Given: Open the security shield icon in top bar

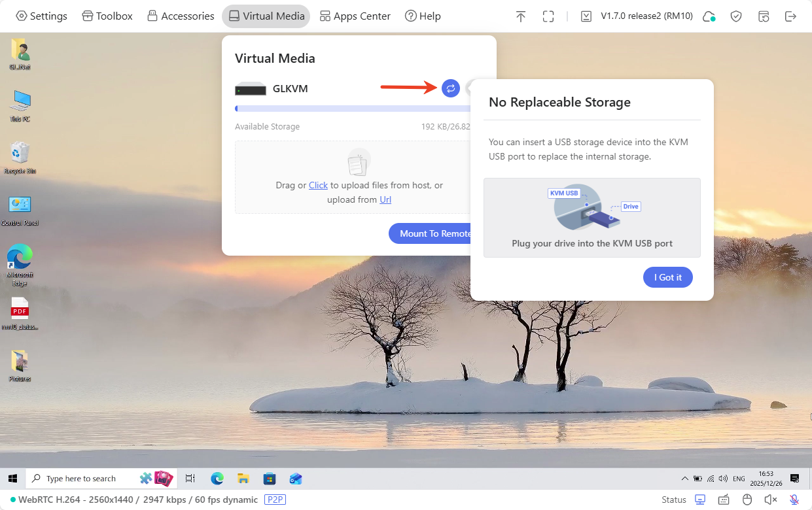Looking at the screenshot, I should (x=736, y=16).
